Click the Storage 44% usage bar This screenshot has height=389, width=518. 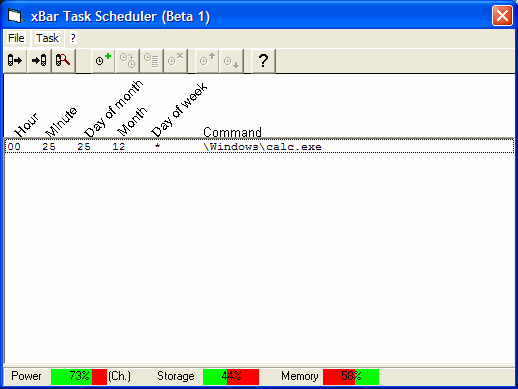pyautogui.click(x=231, y=376)
